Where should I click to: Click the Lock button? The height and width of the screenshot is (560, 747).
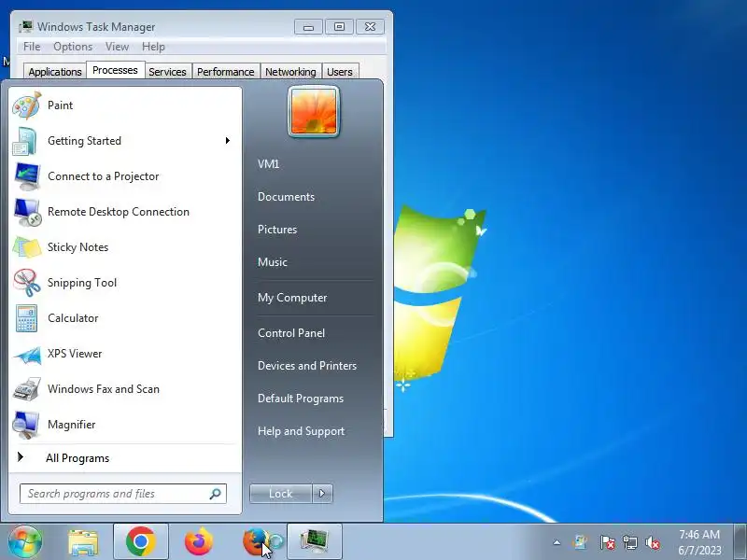click(x=281, y=494)
